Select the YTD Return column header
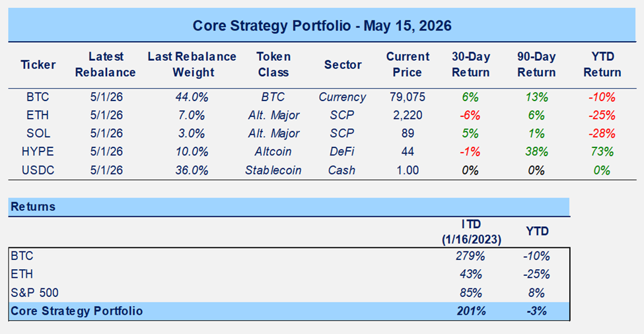This screenshot has width=644, height=334. (x=602, y=65)
